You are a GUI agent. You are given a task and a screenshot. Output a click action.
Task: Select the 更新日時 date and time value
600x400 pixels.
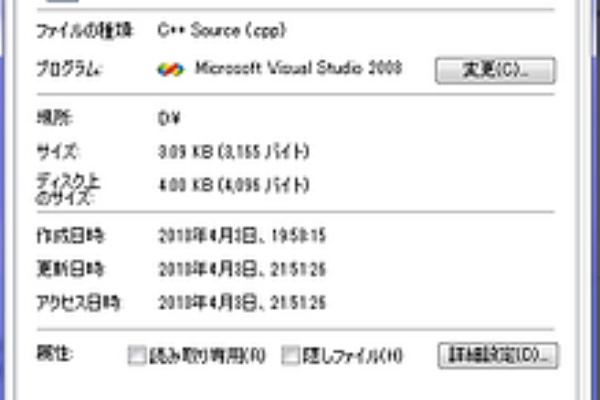click(243, 269)
